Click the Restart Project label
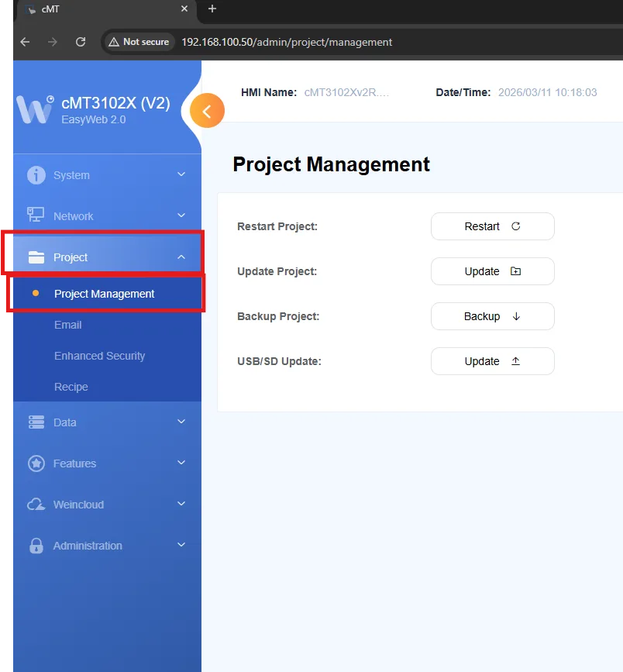Screen dimensions: 623x672 [277, 226]
